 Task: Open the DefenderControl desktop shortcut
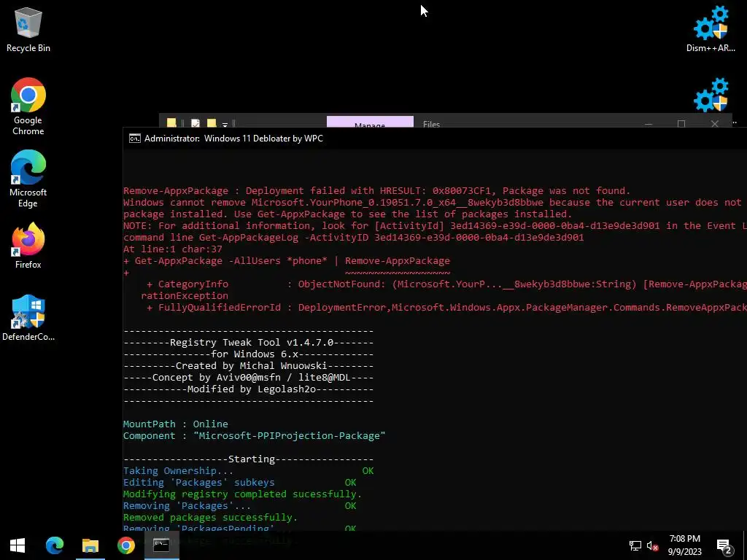[28, 318]
